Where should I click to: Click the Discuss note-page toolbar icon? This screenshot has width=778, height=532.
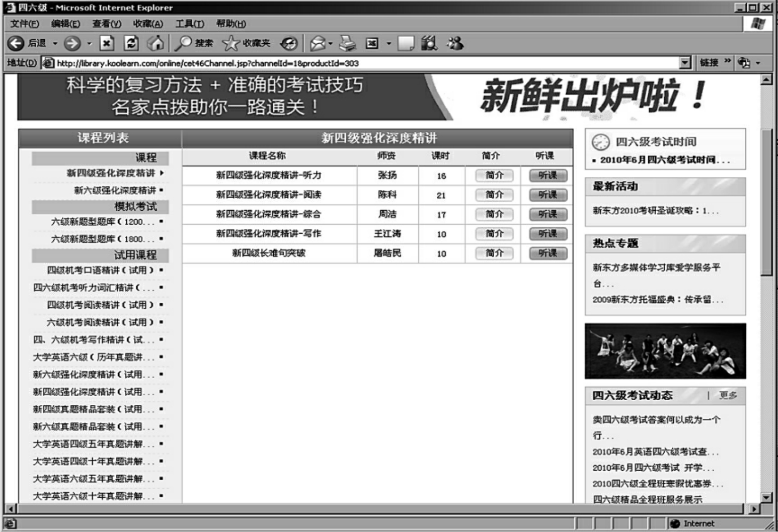pyautogui.click(x=406, y=44)
